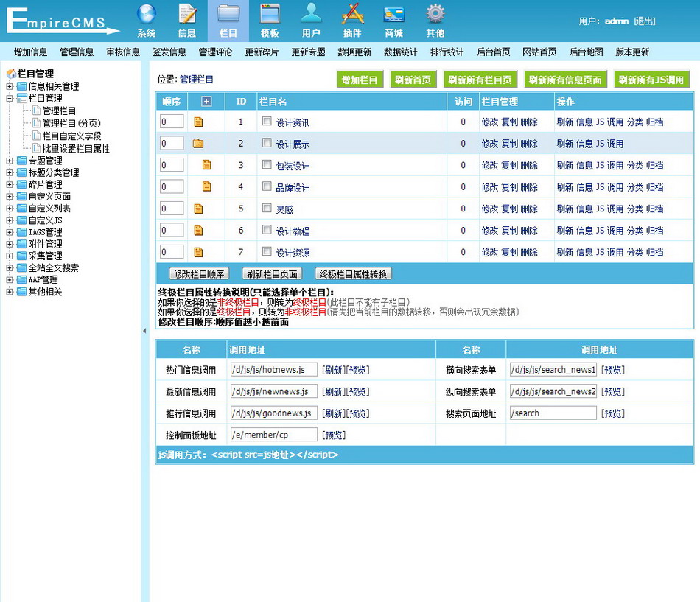The height and width of the screenshot is (602, 700).
Task: Expand the 专题管理 tree node
Action: [10, 161]
